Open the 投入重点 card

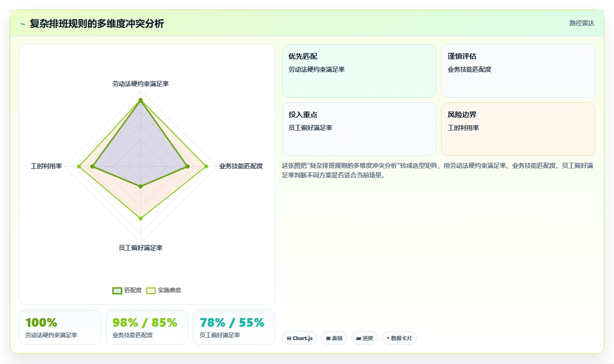[359, 129]
